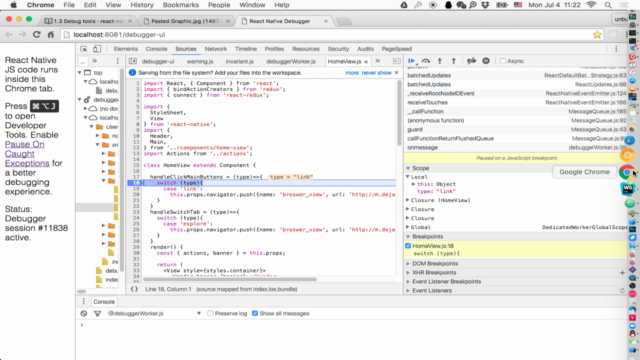The image size is (640, 360).
Task: Open Wi-Fi status menu
Action: [591, 5]
